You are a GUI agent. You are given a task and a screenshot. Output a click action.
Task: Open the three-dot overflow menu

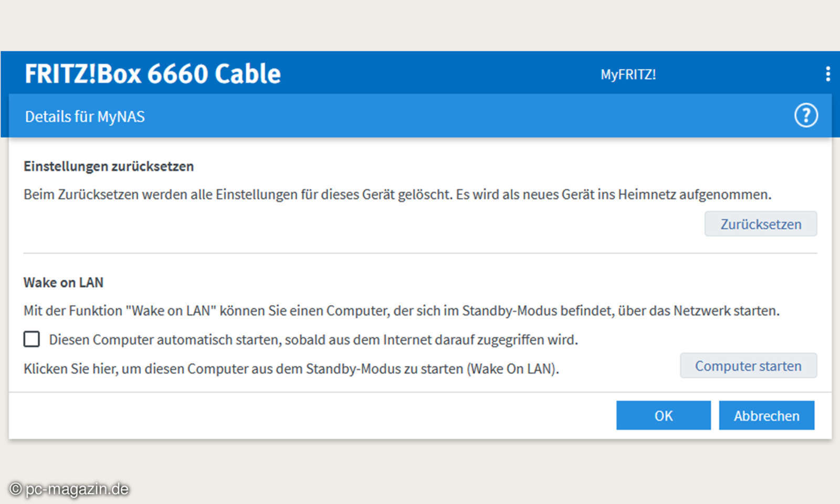827,74
